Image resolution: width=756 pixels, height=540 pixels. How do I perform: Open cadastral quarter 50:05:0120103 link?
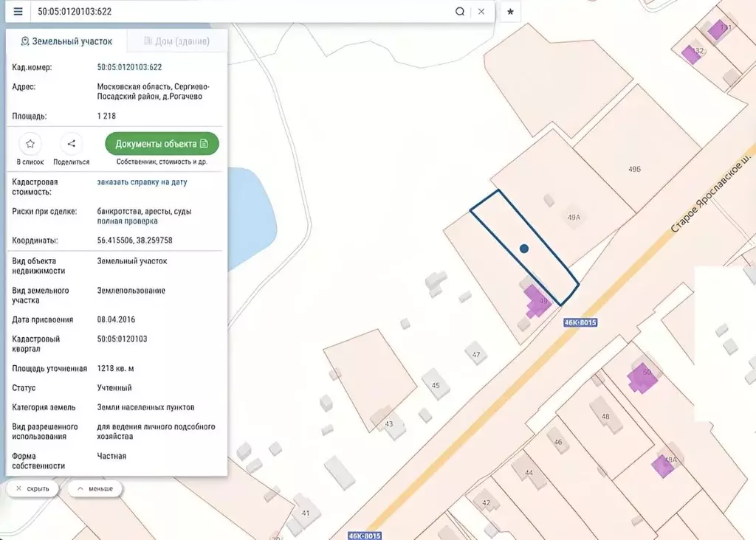click(122, 339)
